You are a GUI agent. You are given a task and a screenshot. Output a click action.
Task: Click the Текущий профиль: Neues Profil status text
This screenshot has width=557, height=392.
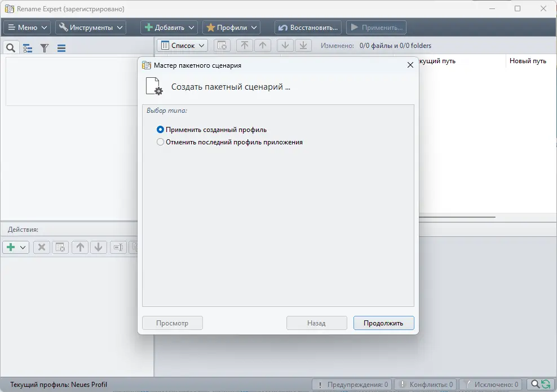[59, 385]
